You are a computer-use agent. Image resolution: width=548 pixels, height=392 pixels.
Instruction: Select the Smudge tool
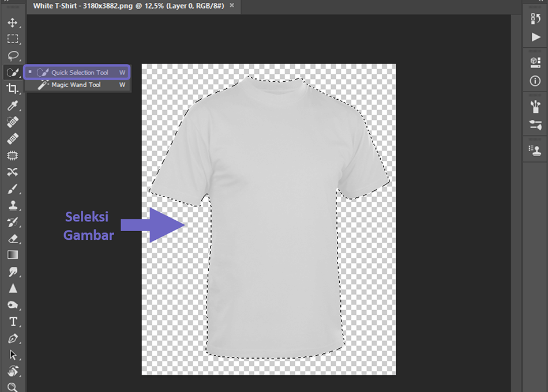click(x=13, y=272)
